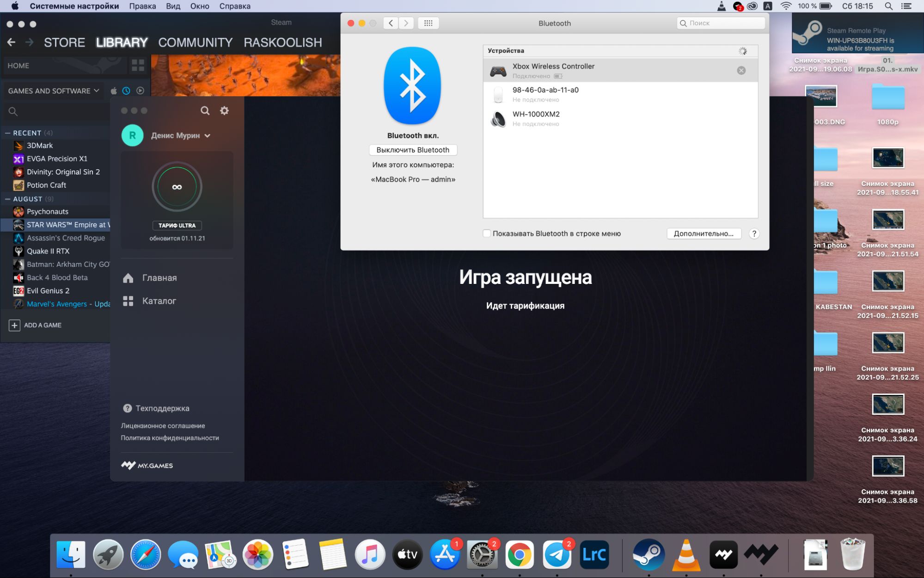Click ADD A GAME in Steam
Viewport: 924px width, 578px height.
[x=35, y=325]
